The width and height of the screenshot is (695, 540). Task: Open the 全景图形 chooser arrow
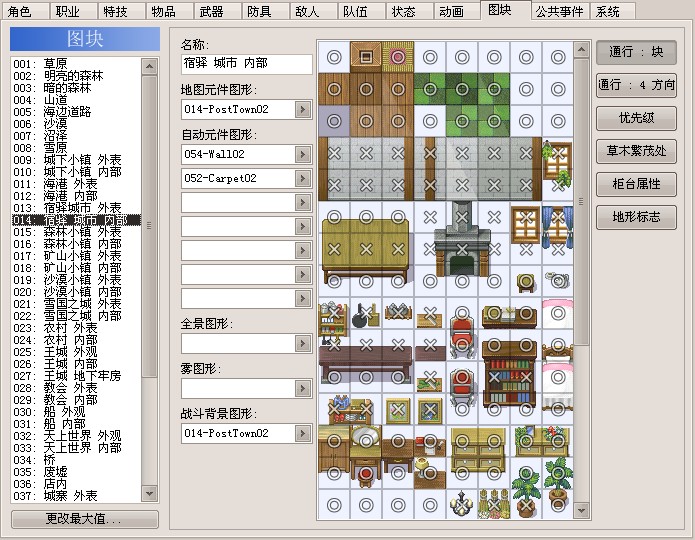pos(303,343)
